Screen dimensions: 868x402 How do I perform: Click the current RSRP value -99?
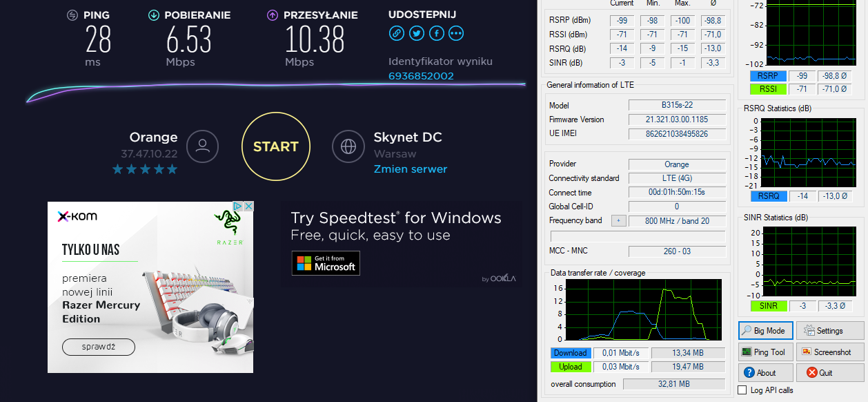tap(622, 21)
